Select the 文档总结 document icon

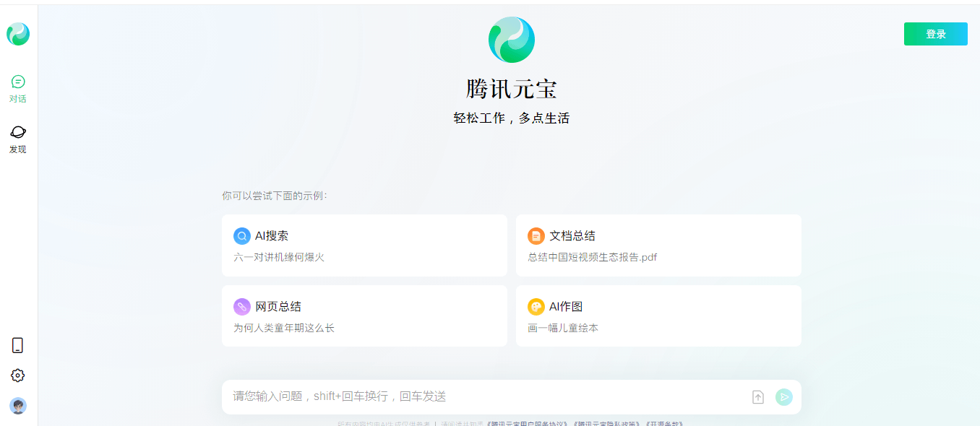click(x=536, y=235)
